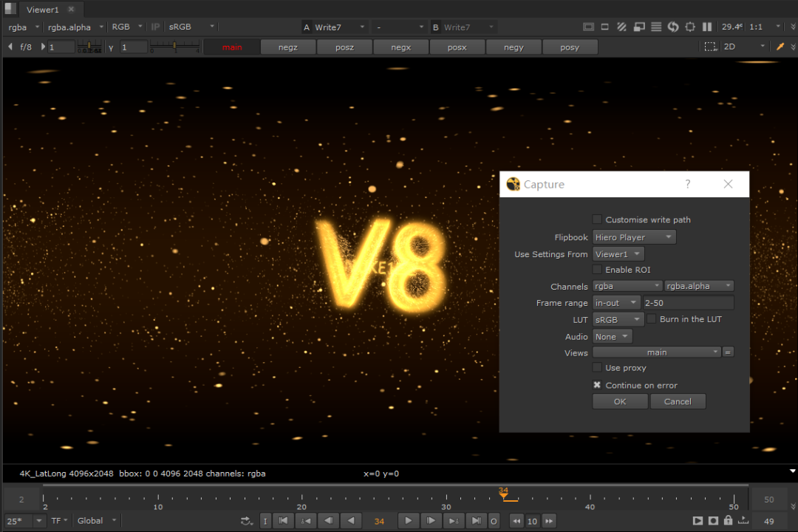Switch to the negz view tab

(x=288, y=47)
